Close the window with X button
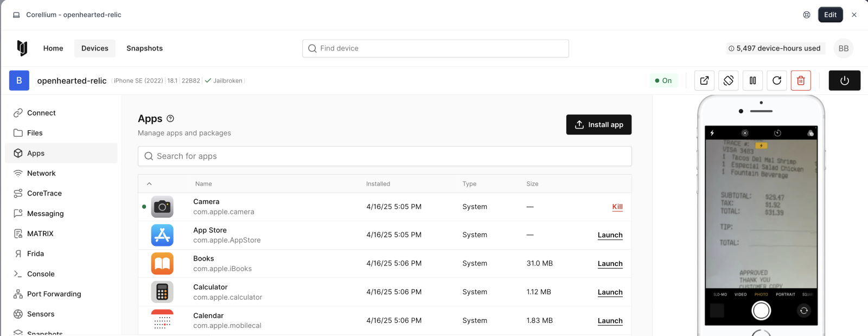 854,15
